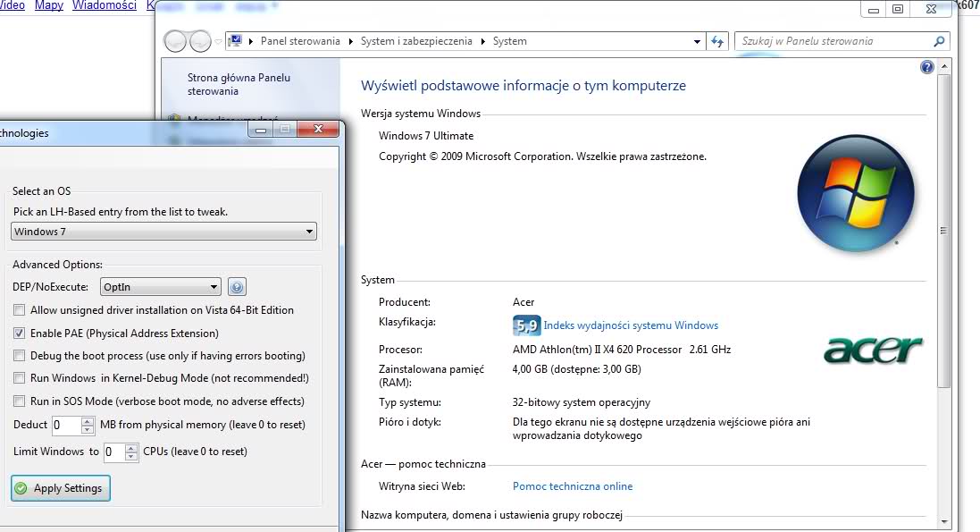Click the Windows logo orb image

click(856, 193)
